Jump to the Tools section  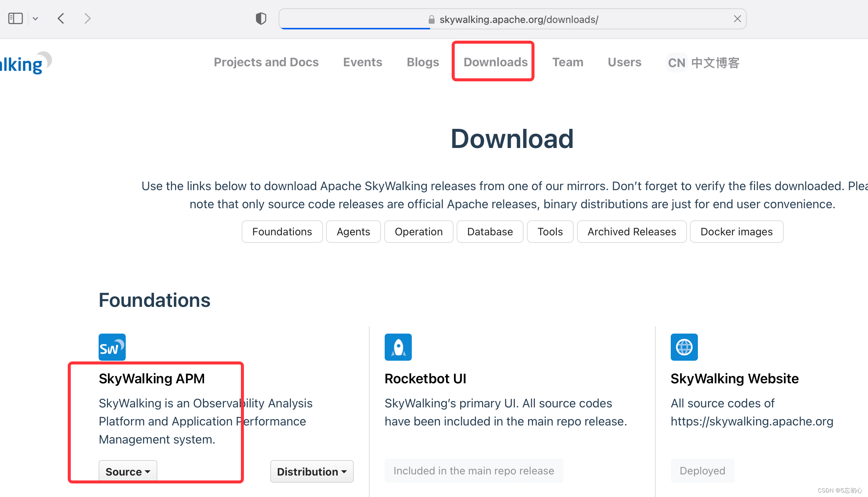click(550, 232)
